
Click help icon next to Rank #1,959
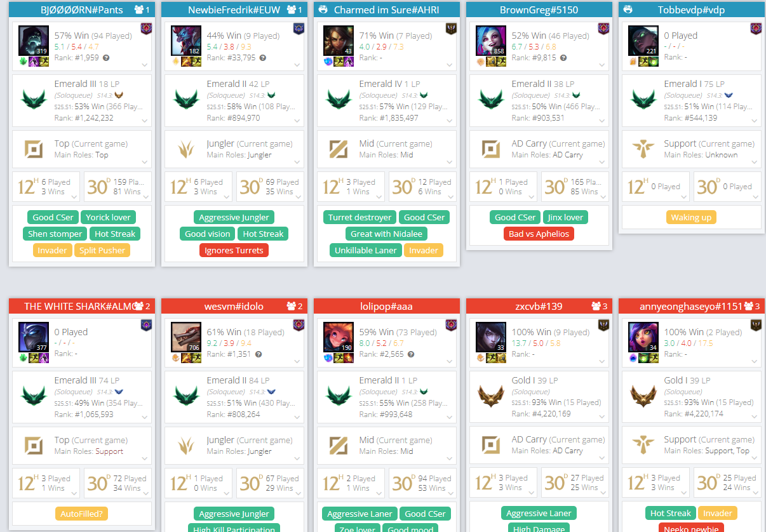point(106,58)
